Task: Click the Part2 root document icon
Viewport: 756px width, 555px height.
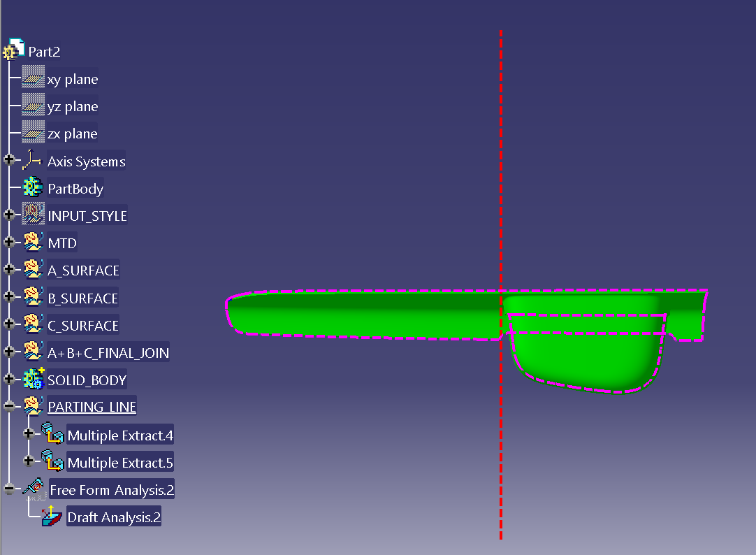Action: (x=13, y=50)
